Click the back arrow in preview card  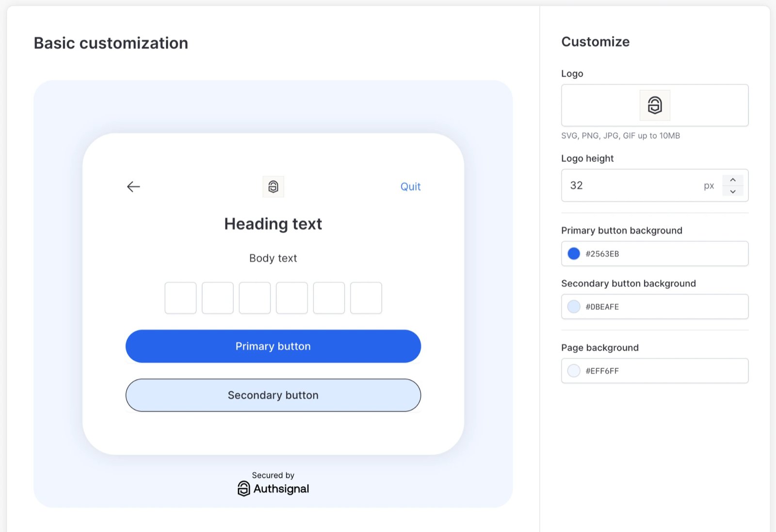click(133, 187)
